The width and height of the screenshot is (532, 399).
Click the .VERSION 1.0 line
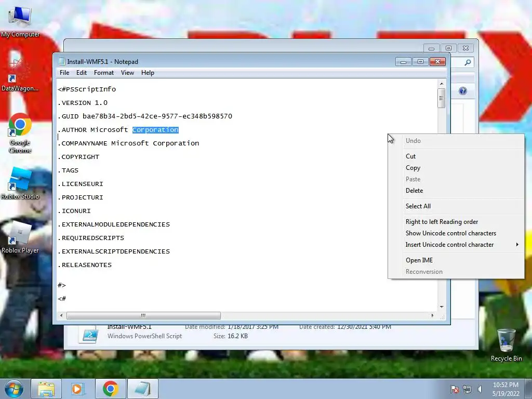[83, 103]
